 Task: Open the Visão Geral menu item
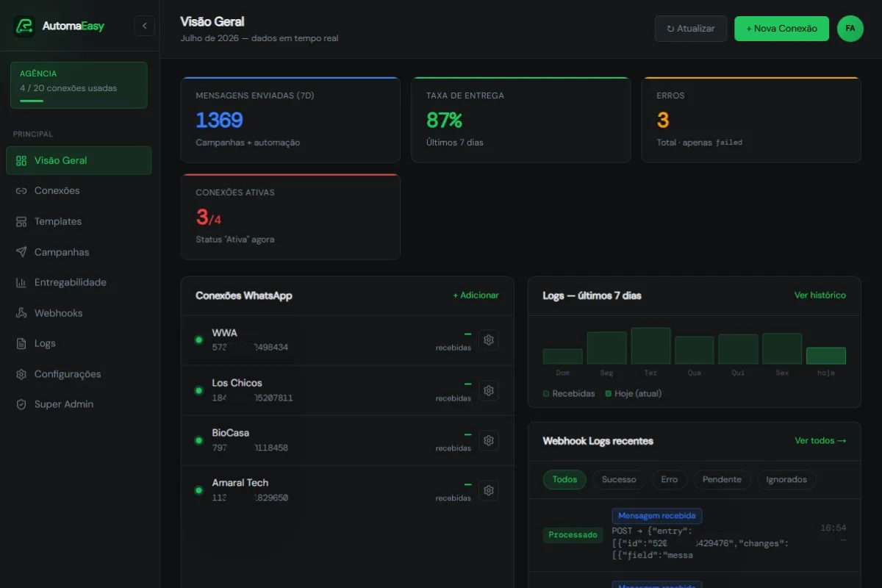pyautogui.click(x=79, y=160)
